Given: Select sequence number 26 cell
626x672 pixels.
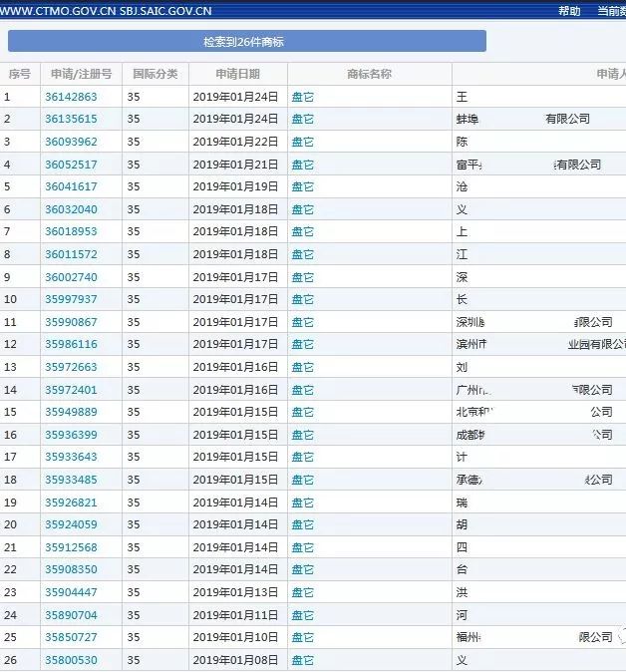Looking at the screenshot, I should pyautogui.click(x=20, y=660).
